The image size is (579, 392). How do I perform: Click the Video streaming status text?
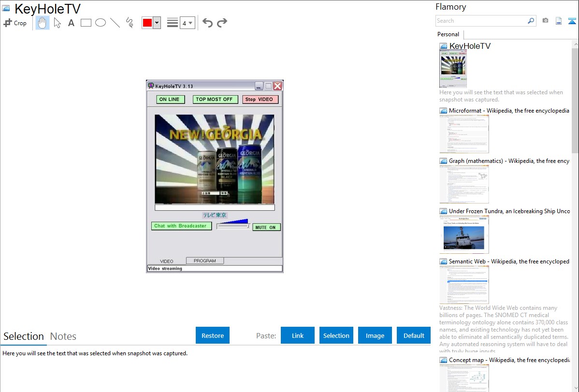165,269
